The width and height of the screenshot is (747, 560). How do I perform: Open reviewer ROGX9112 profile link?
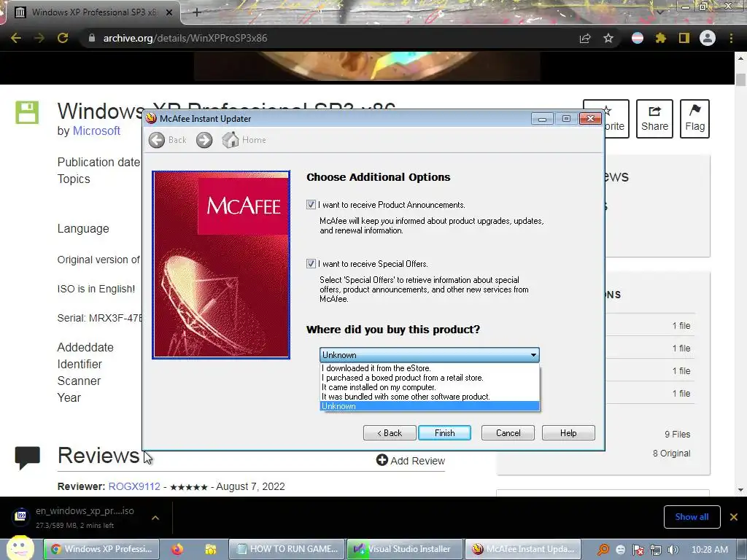(134, 486)
